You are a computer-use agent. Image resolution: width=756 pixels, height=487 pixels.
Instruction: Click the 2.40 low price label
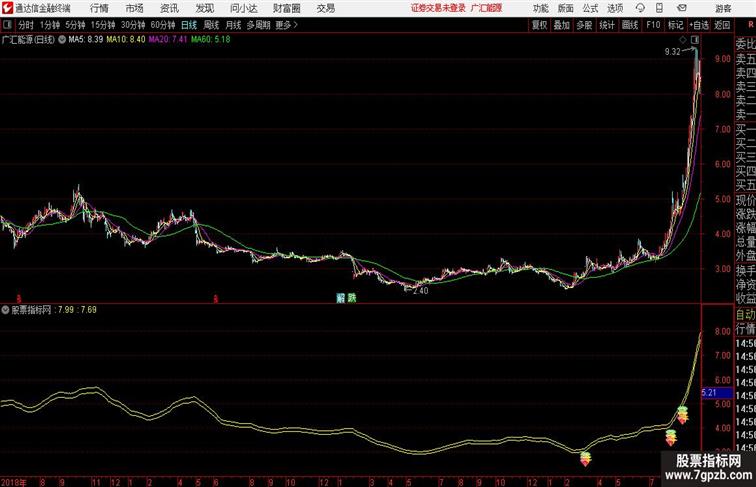click(420, 291)
